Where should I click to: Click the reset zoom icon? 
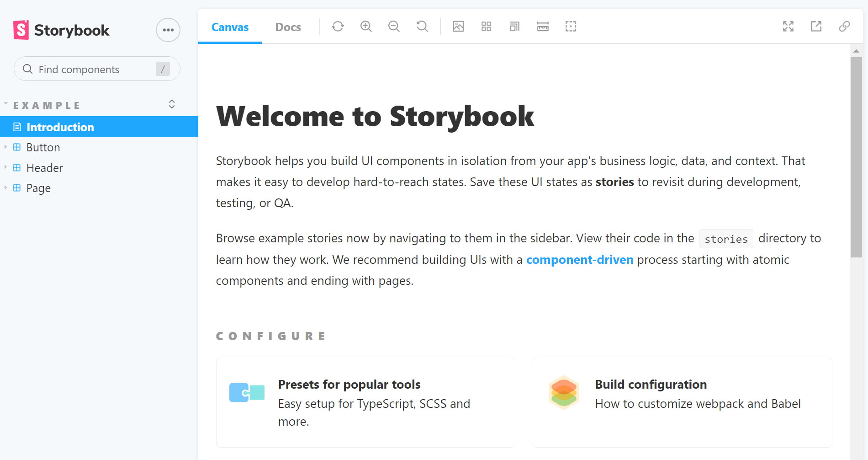[x=422, y=27]
